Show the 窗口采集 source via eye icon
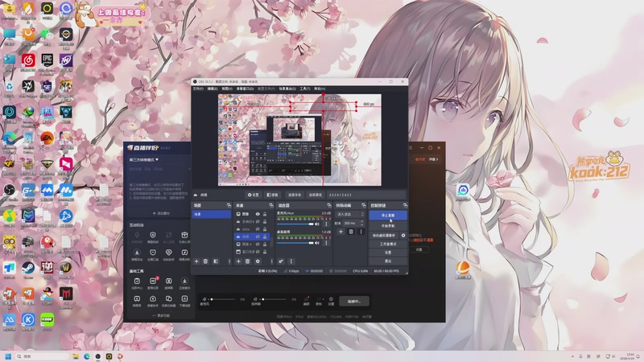The width and height of the screenshot is (644, 362). click(258, 252)
